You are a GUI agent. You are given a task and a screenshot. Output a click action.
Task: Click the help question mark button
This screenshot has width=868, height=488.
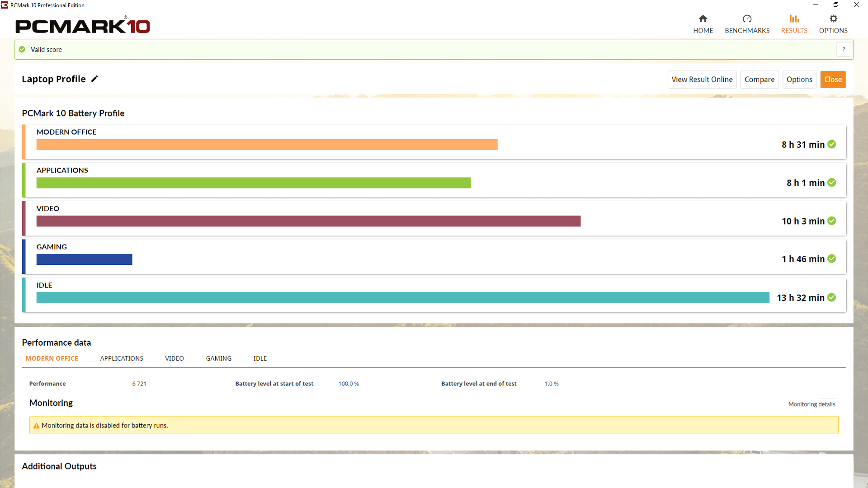844,49
